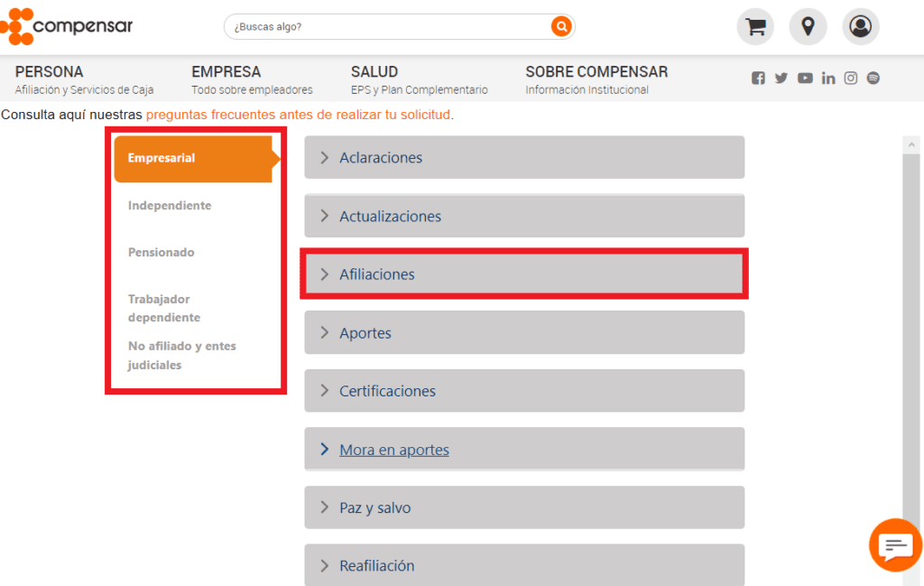Expand the Afiliaciones accordion
This screenshot has height=586, width=924.
pyautogui.click(x=523, y=274)
